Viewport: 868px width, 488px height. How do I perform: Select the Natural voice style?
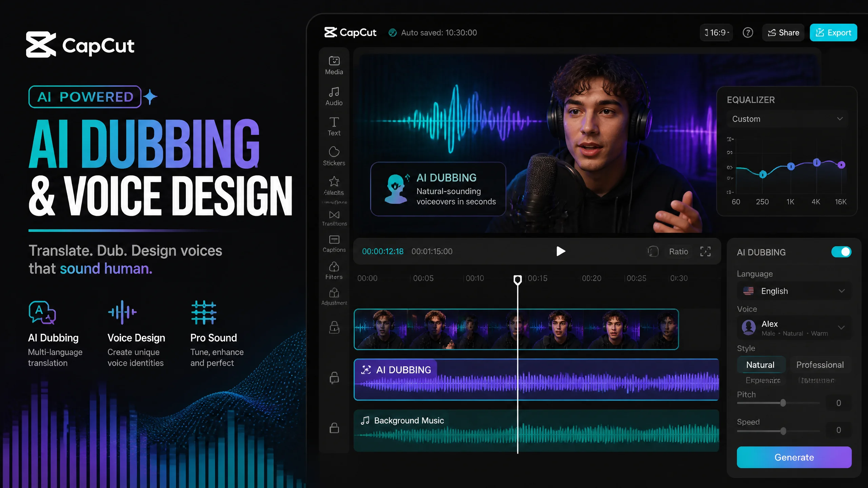761,365
